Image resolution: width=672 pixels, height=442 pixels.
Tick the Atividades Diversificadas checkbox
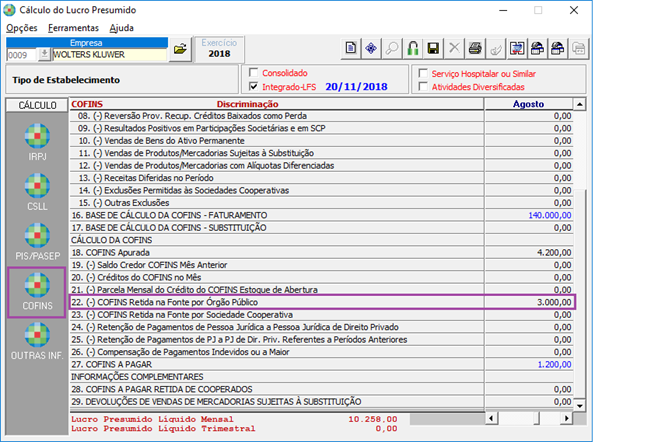point(423,87)
